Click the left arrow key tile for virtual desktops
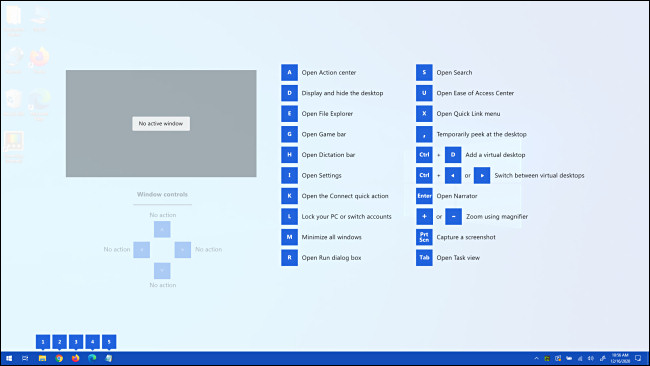Viewport: 650px width, 366px height. pyautogui.click(x=453, y=175)
